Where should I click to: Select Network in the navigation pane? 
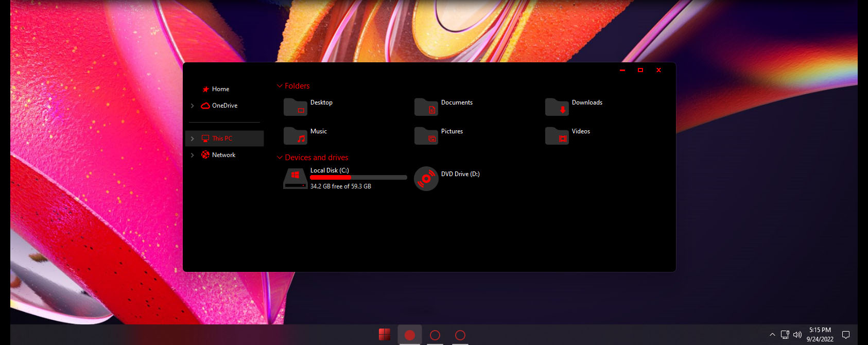[x=224, y=155]
